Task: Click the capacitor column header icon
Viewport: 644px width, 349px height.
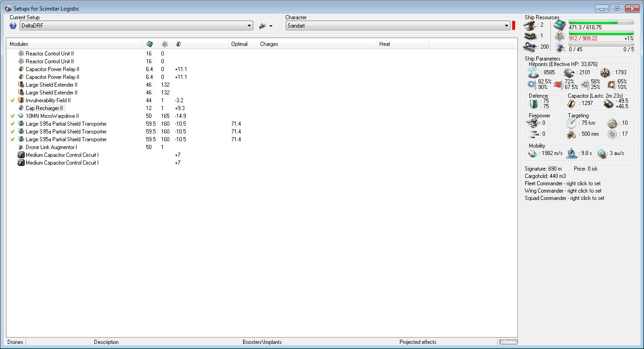Action: coord(178,44)
